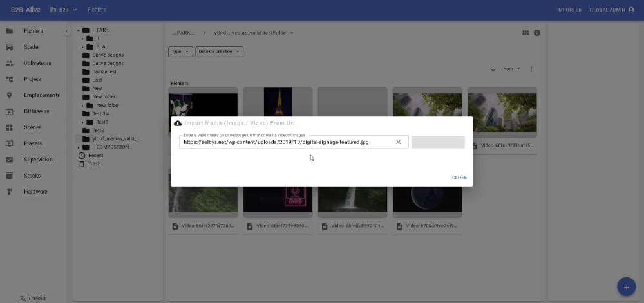644x303 pixels.
Task: Click the greyed import button beside the URL
Action: 438,142
